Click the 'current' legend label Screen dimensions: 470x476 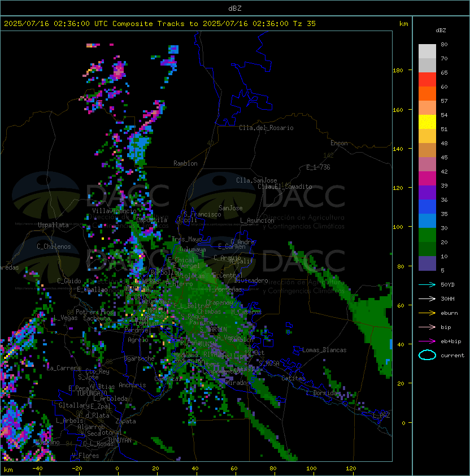(x=452, y=356)
